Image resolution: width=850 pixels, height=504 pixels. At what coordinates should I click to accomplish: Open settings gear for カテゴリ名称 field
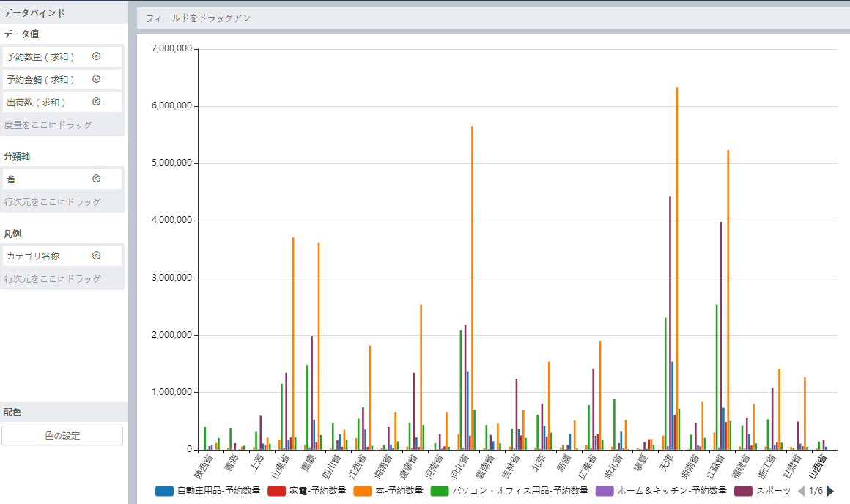(97, 256)
